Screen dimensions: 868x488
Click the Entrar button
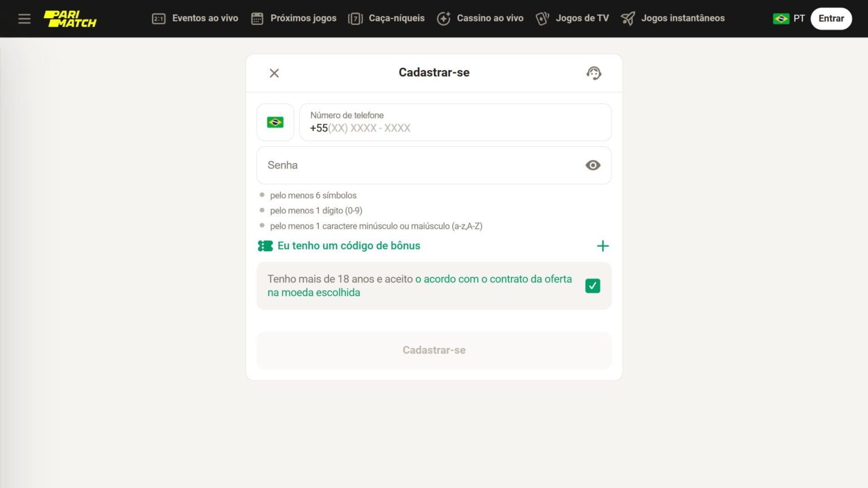(x=831, y=19)
